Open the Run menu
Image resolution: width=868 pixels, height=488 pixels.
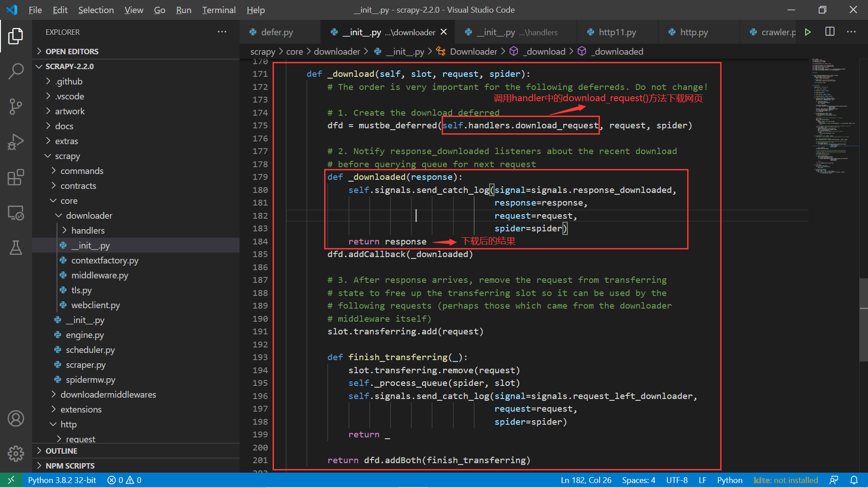click(184, 10)
